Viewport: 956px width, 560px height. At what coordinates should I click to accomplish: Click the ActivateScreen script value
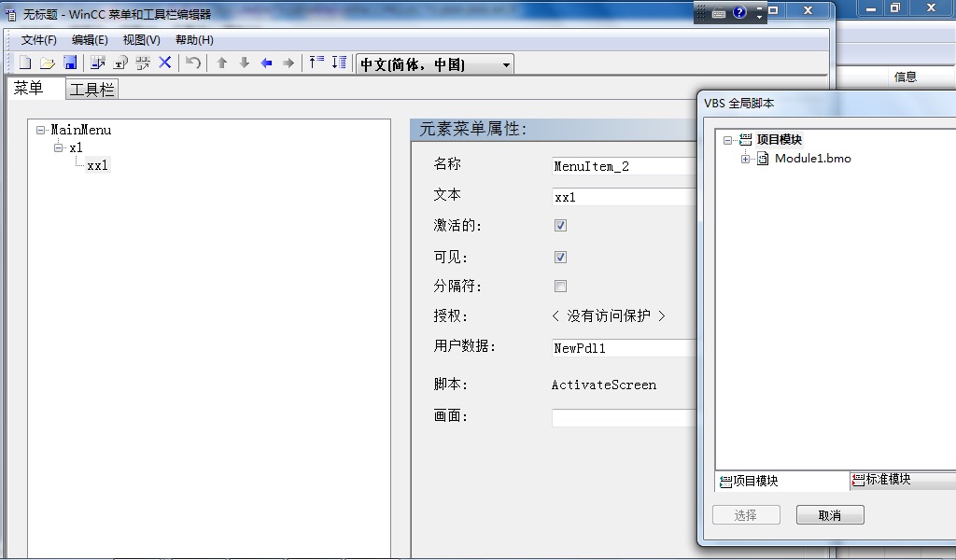click(x=604, y=385)
